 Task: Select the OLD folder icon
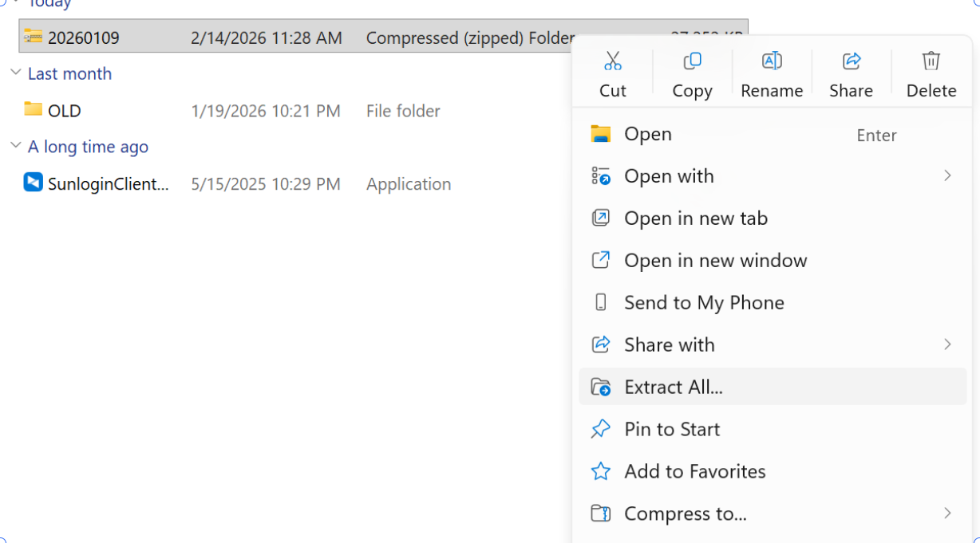(33, 110)
